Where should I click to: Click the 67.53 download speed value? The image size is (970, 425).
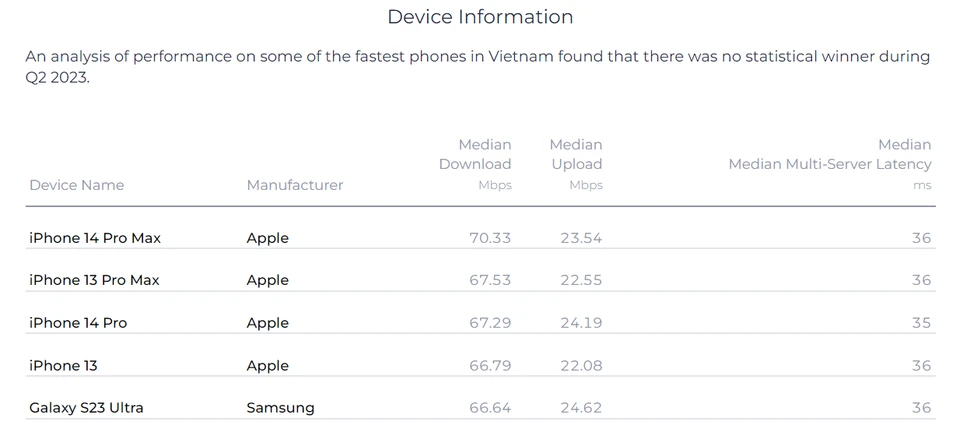click(490, 280)
